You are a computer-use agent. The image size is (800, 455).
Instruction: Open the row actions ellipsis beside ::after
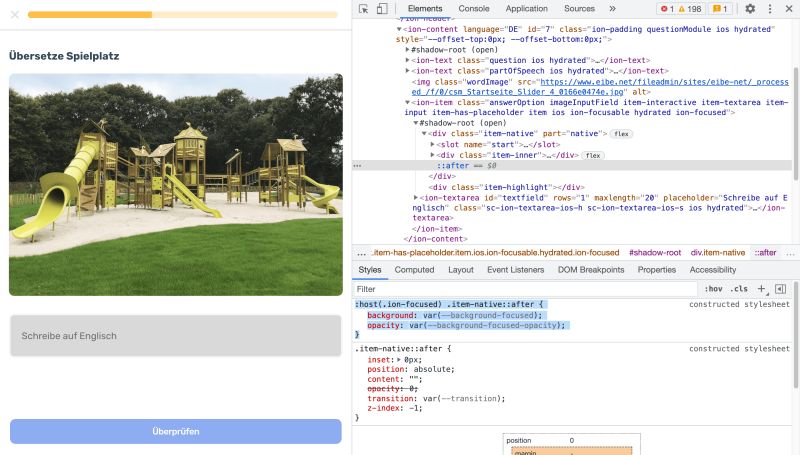point(357,166)
